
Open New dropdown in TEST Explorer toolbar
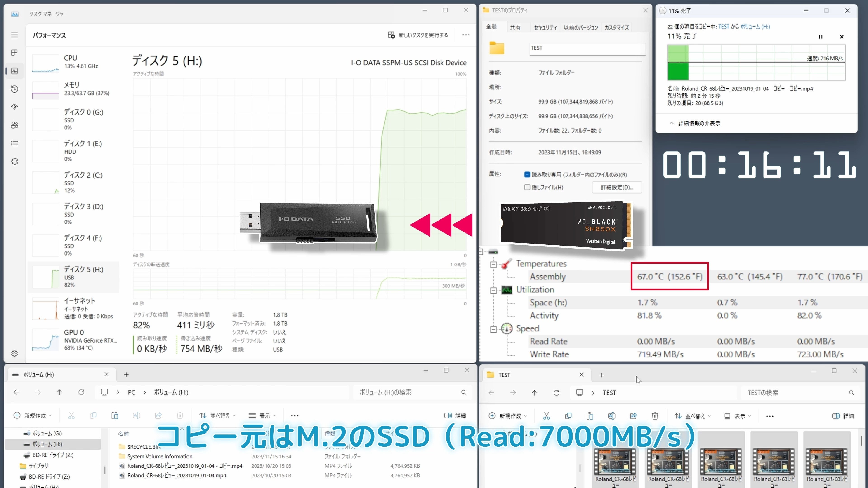[x=508, y=416]
